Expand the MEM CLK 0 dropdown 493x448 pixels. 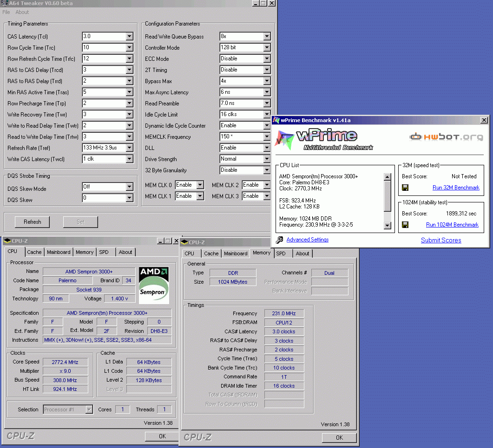click(200, 185)
